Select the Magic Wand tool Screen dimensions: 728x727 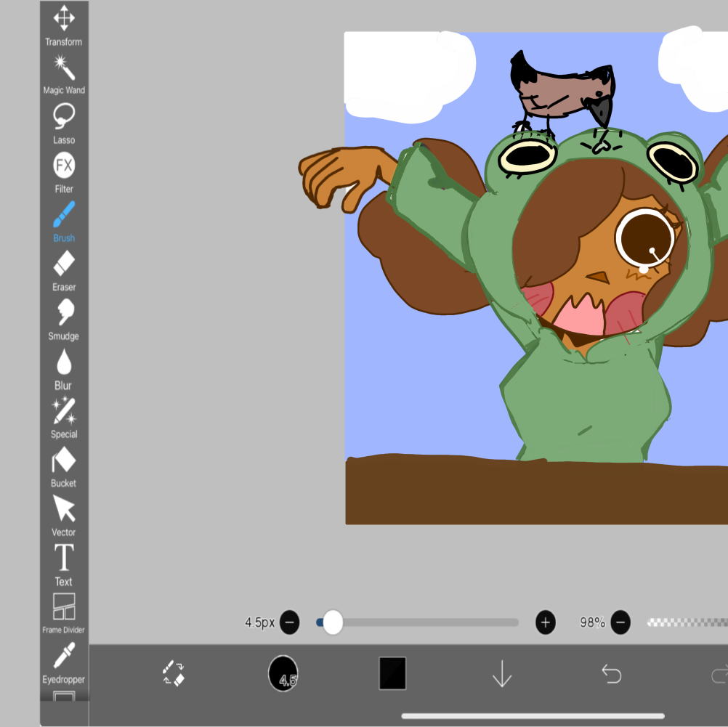point(64,73)
